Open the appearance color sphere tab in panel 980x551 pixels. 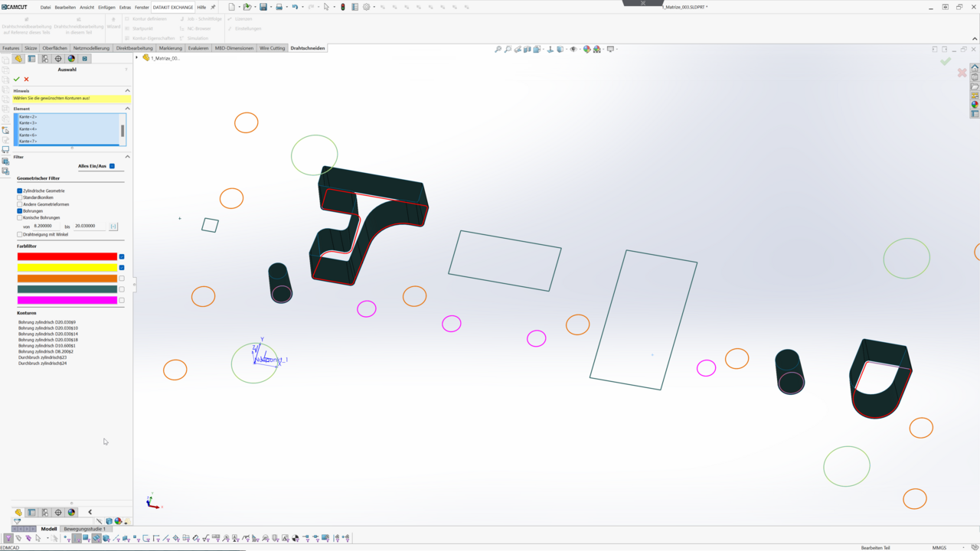pos(71,59)
